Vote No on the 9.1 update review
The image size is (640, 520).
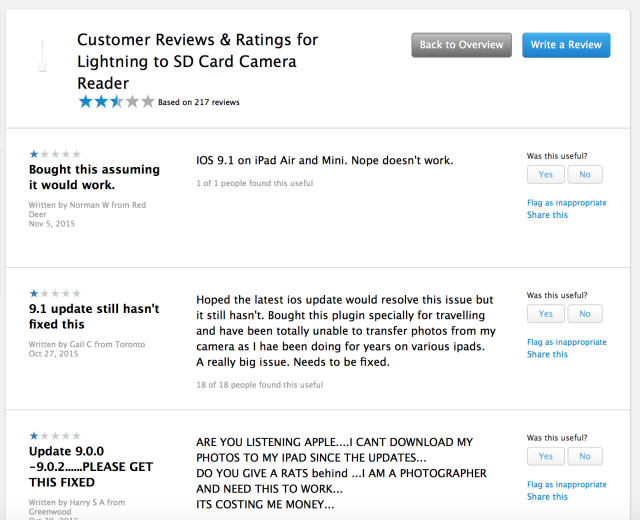click(585, 313)
